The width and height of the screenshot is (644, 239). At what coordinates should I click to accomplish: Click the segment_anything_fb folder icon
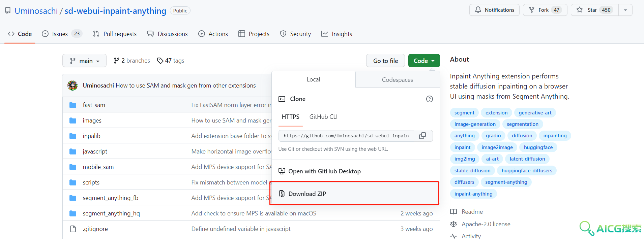coord(73,198)
